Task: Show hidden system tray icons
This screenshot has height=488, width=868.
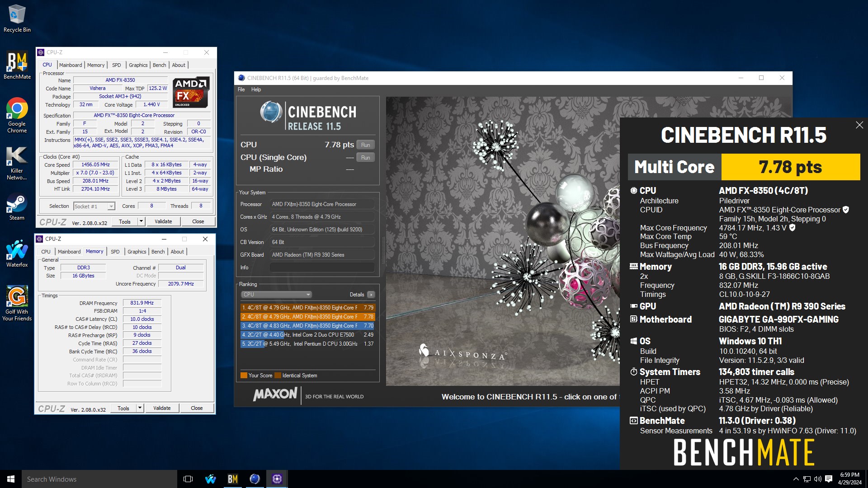Action: coord(796,479)
